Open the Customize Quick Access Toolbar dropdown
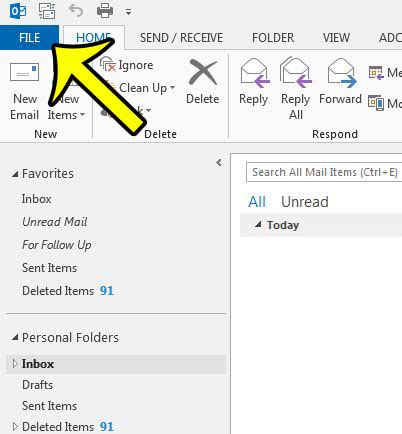 (x=128, y=12)
